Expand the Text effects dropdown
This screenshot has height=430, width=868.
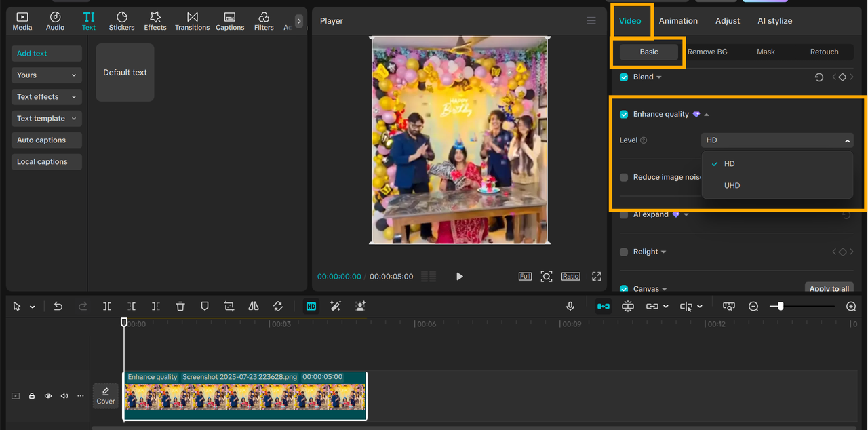(47, 97)
